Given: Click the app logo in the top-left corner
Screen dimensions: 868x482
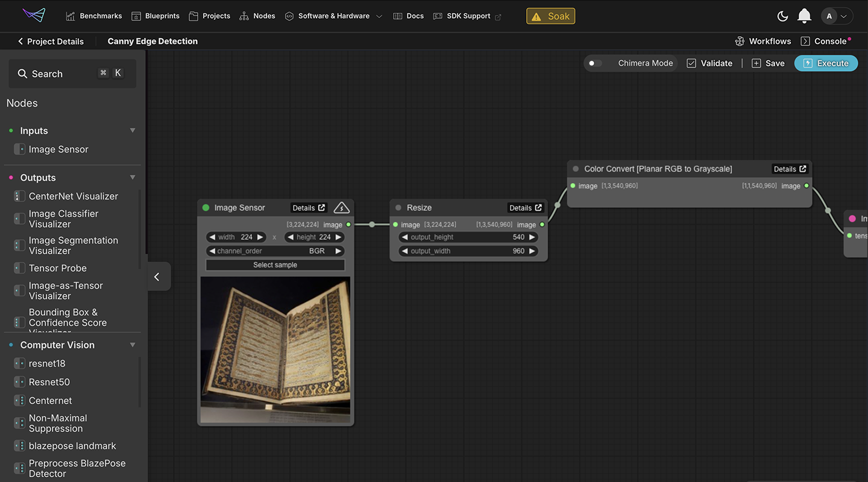Looking at the screenshot, I should tap(34, 15).
